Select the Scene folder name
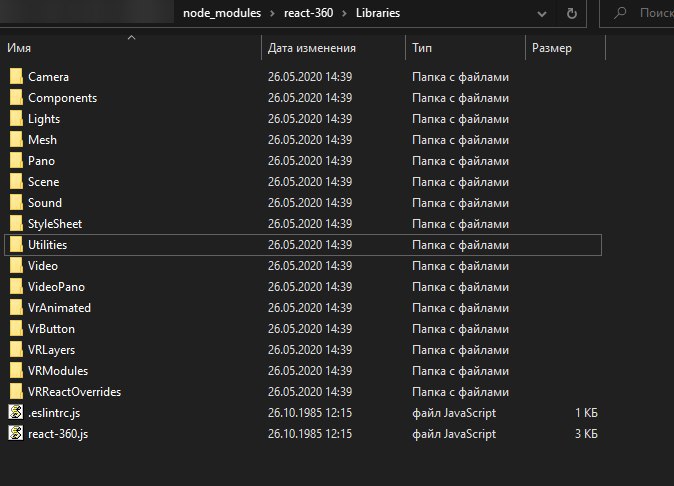 [43, 182]
